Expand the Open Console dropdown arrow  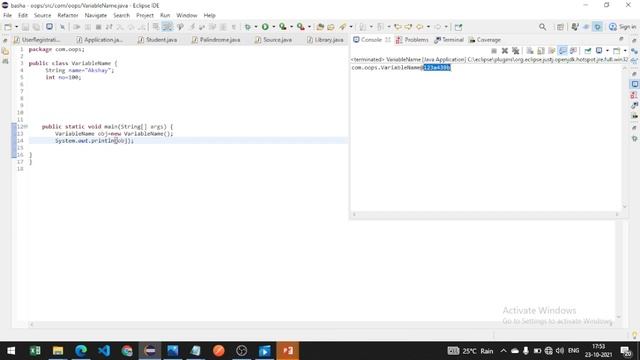[x=625, y=51]
